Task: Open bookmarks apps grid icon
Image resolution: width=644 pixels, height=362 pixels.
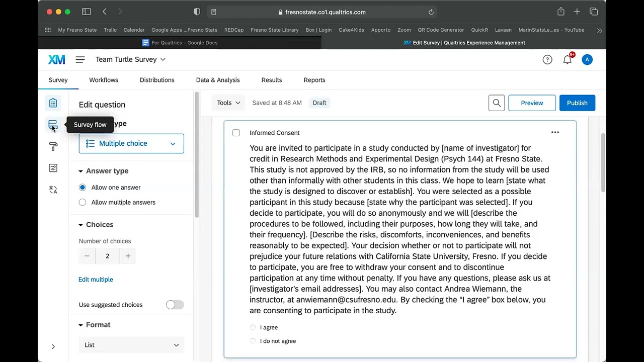Action: [48, 30]
